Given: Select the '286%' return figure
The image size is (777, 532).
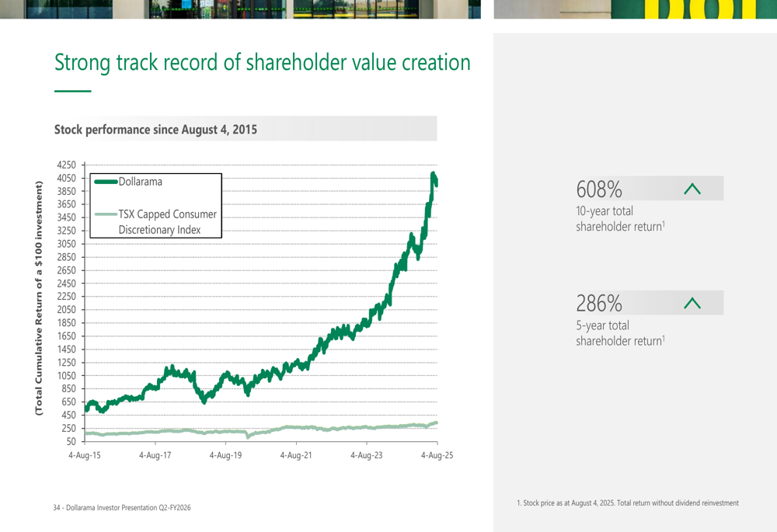Looking at the screenshot, I should [x=599, y=304].
